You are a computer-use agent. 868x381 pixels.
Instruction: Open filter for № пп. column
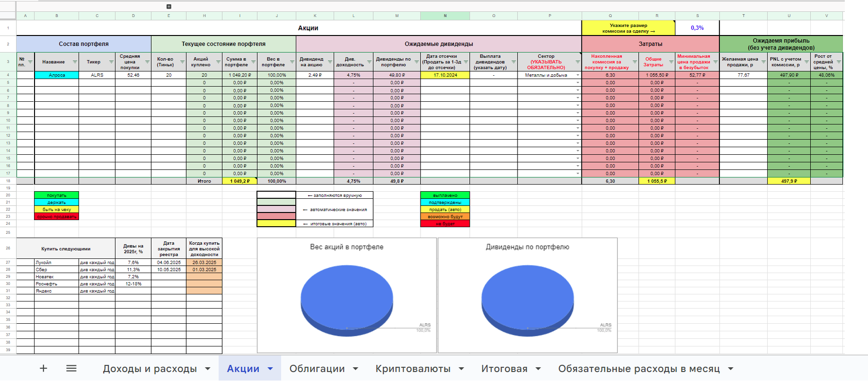[x=30, y=62]
